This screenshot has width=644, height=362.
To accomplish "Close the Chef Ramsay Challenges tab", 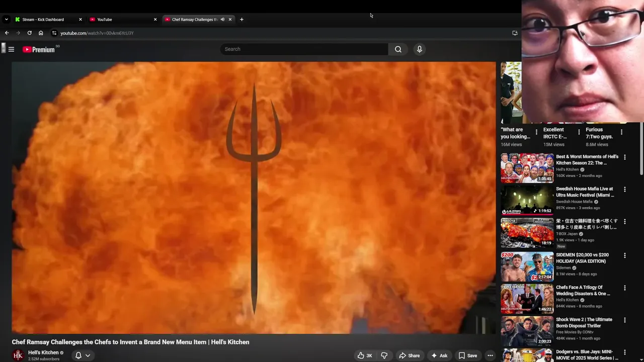I will click(230, 20).
